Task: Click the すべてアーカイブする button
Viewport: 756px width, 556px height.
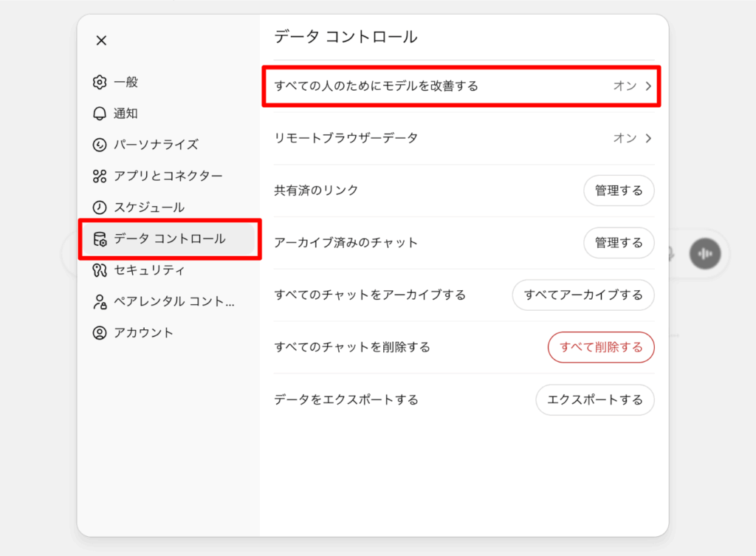Action: (583, 295)
